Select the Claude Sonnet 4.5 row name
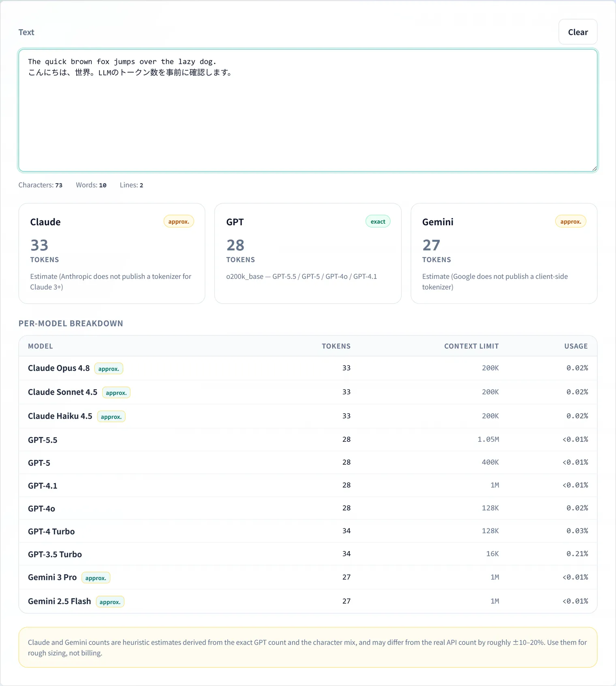The height and width of the screenshot is (686, 616). click(x=62, y=392)
